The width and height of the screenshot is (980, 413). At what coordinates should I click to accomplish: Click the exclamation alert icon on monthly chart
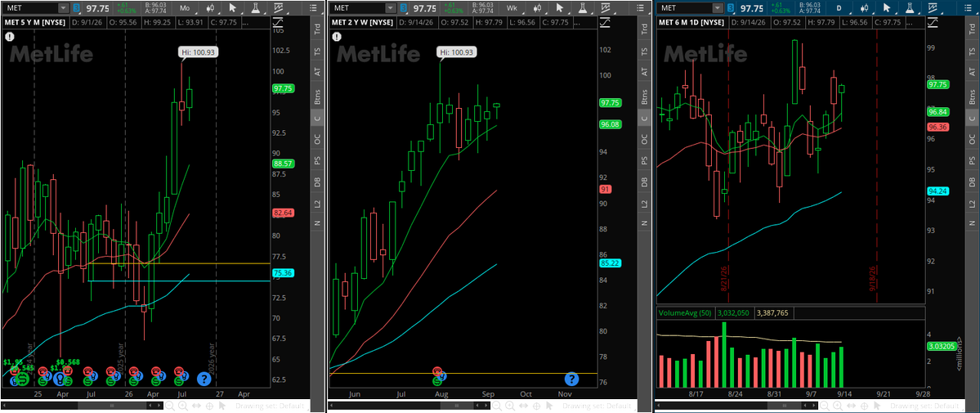pos(10,36)
